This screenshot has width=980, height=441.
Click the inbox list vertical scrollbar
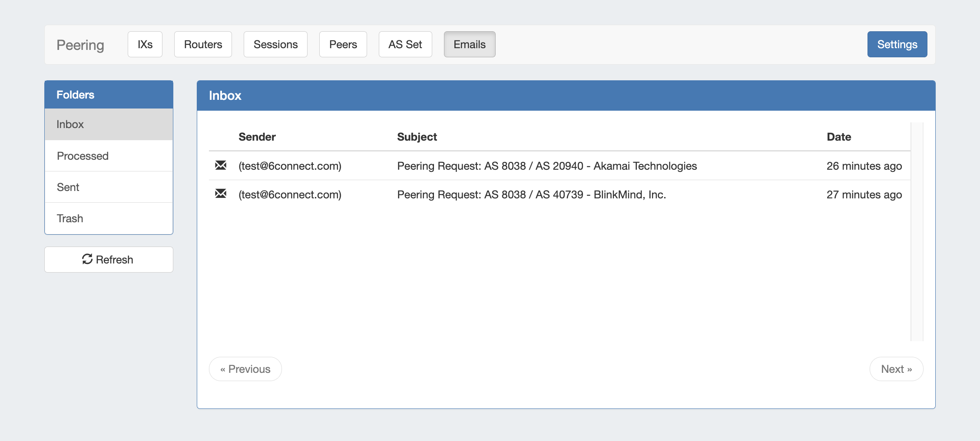point(917,231)
